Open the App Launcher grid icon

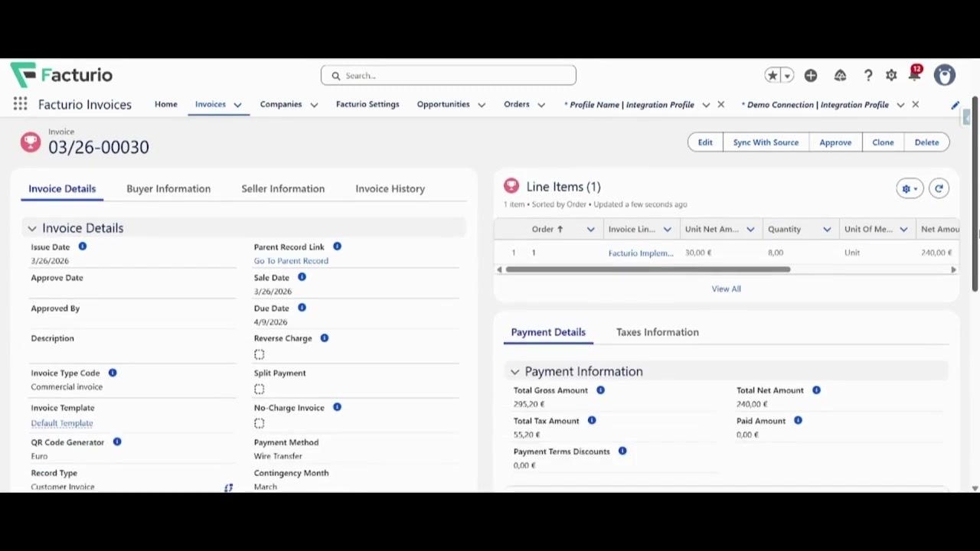tap(20, 104)
